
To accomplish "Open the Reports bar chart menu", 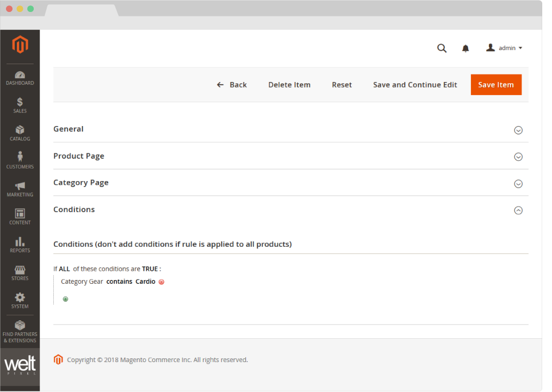I will (20, 245).
